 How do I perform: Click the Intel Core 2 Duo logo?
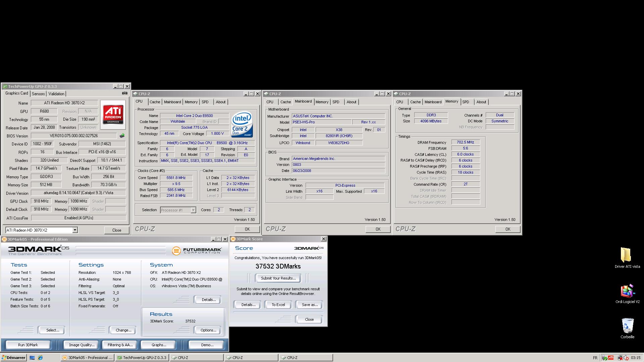(242, 124)
